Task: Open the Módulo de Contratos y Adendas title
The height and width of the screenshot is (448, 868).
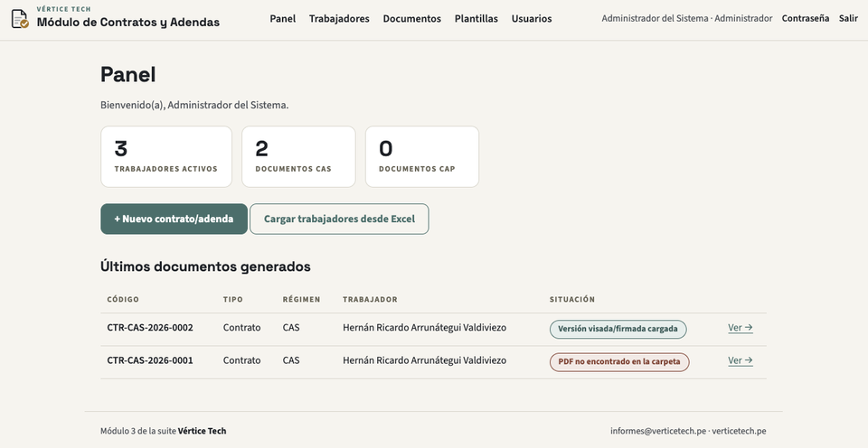Action: [x=127, y=23]
